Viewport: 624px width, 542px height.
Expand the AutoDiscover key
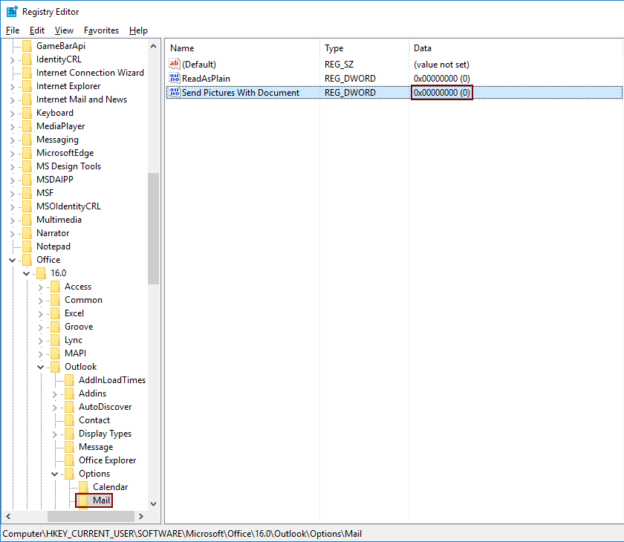55,407
